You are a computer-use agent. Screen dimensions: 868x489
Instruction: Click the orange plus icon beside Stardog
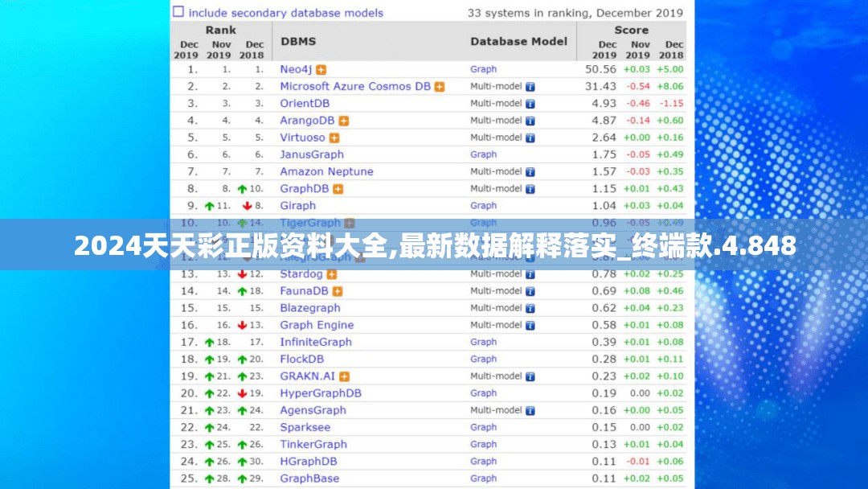coord(332,274)
